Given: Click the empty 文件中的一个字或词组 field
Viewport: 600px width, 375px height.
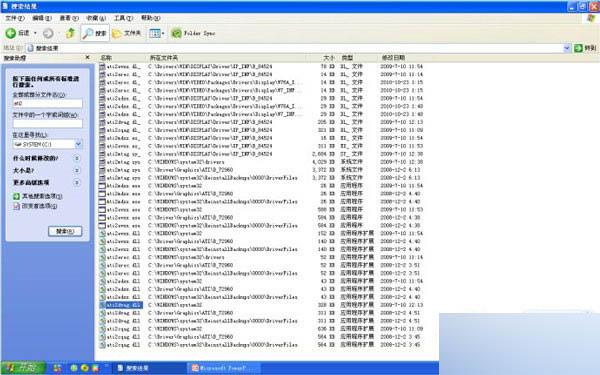Looking at the screenshot, I should click(47, 123).
